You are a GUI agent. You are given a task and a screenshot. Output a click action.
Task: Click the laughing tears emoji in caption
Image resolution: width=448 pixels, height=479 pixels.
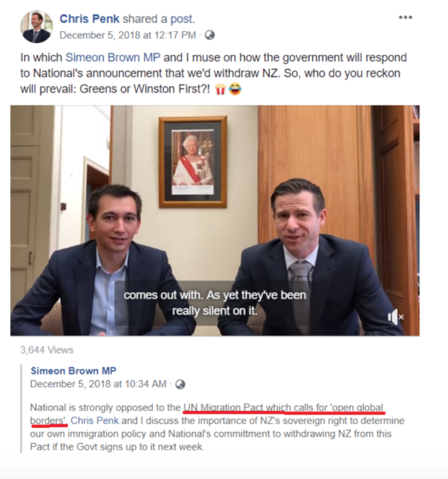(x=235, y=89)
